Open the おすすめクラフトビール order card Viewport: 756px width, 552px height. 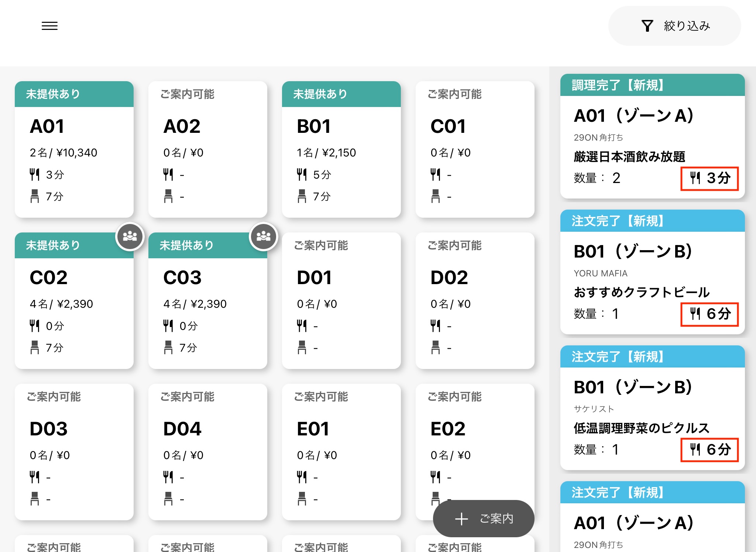pyautogui.click(x=652, y=272)
